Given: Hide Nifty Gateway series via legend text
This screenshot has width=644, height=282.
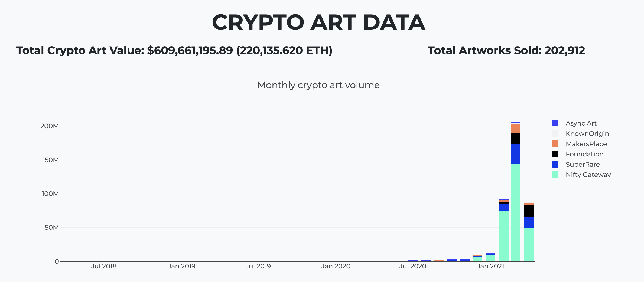Looking at the screenshot, I should click(x=588, y=175).
